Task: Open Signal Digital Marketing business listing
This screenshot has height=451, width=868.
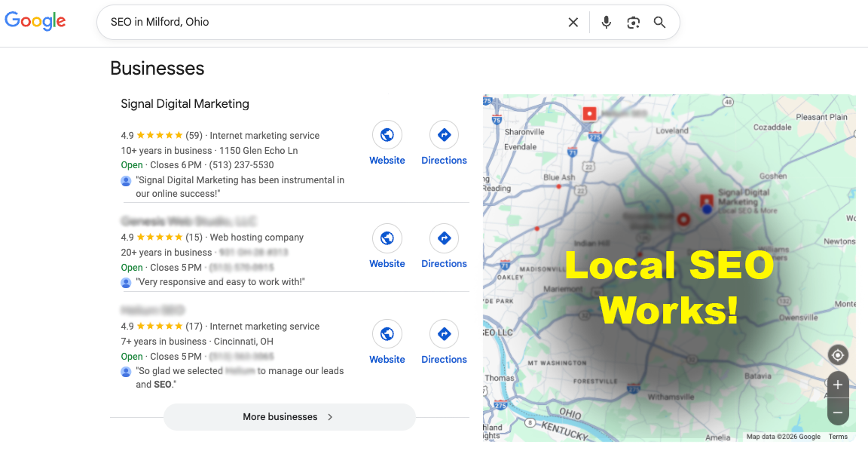Action: pyautogui.click(x=185, y=104)
